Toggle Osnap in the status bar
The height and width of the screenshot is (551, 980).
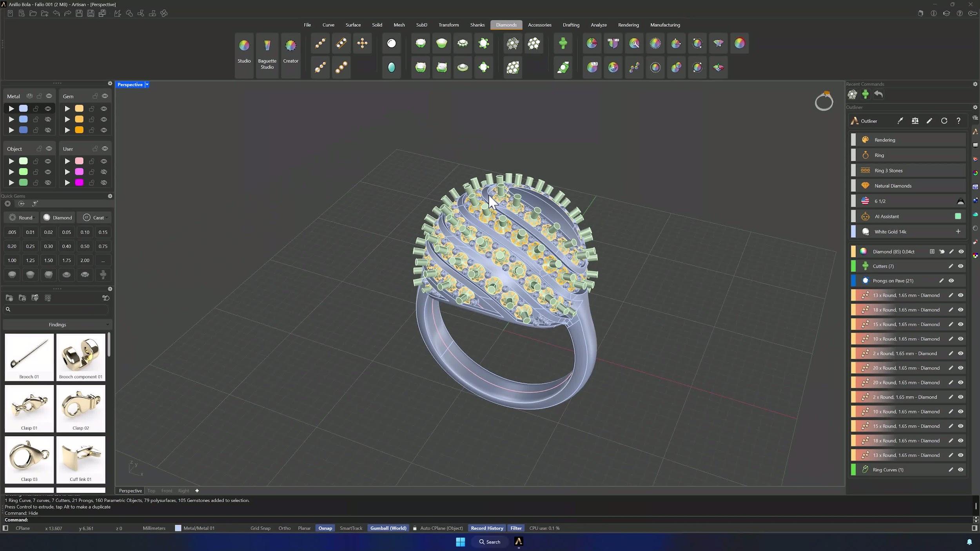point(325,528)
